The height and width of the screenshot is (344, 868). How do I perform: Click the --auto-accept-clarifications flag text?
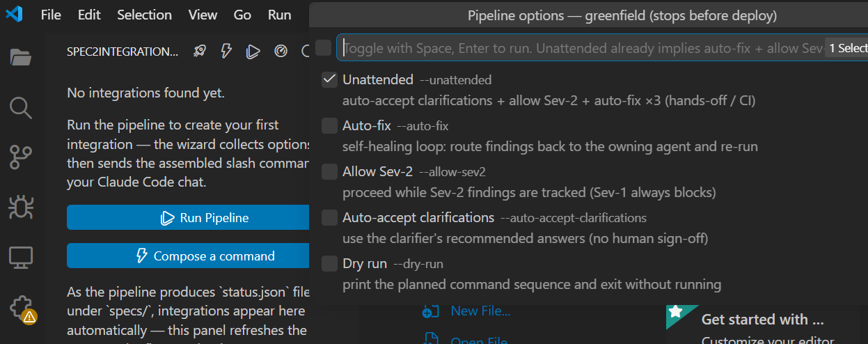pyautogui.click(x=574, y=218)
